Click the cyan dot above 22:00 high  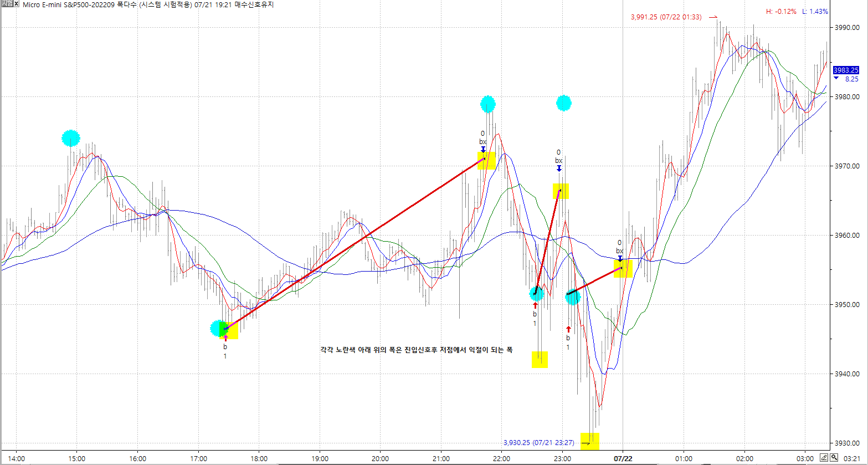pyautogui.click(x=487, y=104)
